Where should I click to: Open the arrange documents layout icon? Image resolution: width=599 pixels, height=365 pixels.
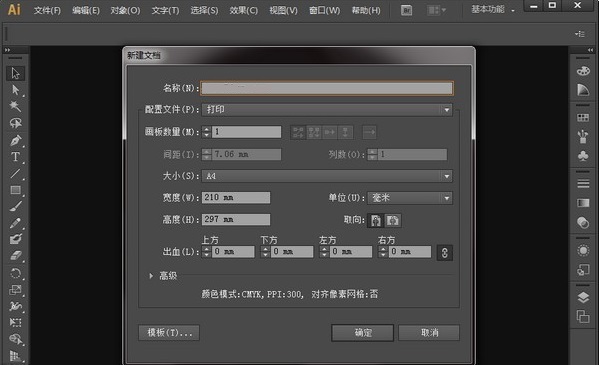point(436,10)
